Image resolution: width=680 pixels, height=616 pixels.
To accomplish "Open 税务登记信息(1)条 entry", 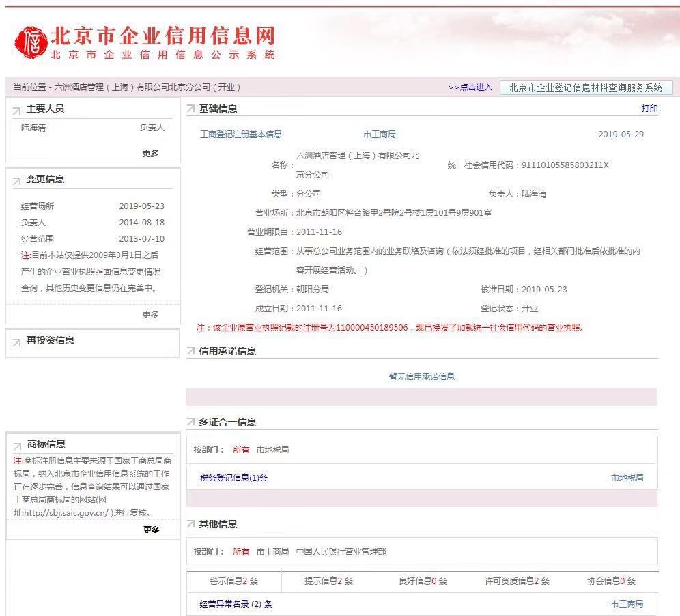I will tap(233, 477).
